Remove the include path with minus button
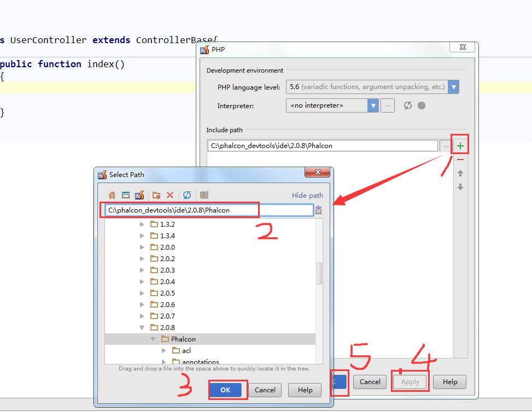Image resolution: width=532 pixels, height=412 pixels. (x=460, y=160)
